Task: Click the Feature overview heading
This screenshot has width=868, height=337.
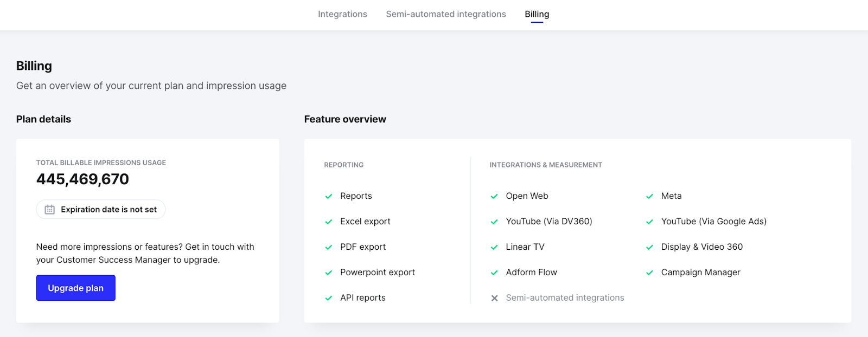Action: 345,119
